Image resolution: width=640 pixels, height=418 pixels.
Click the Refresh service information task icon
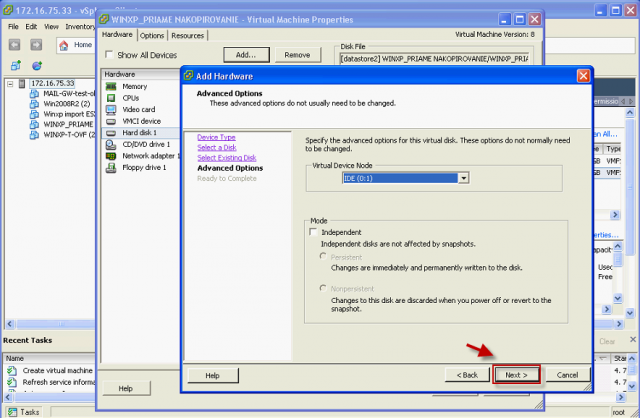(x=12, y=382)
